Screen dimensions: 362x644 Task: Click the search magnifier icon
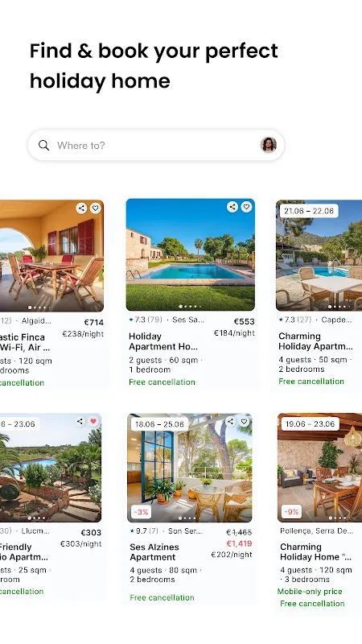coord(44,145)
